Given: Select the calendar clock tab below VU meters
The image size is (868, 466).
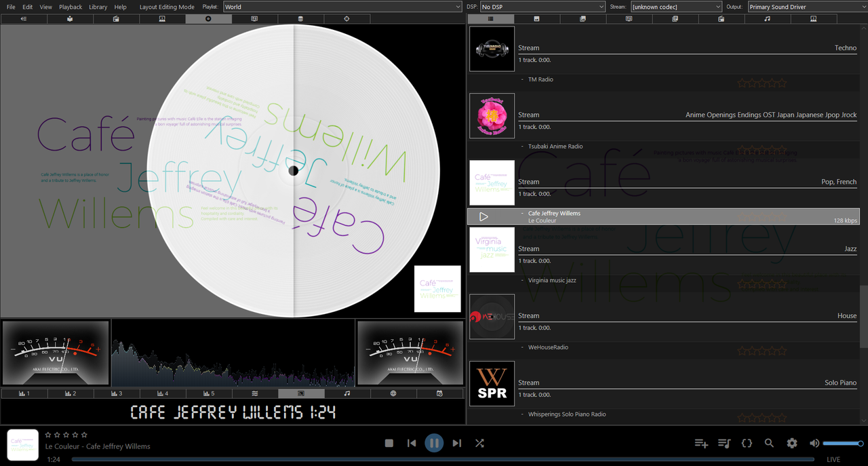Looking at the screenshot, I should pyautogui.click(x=439, y=393).
